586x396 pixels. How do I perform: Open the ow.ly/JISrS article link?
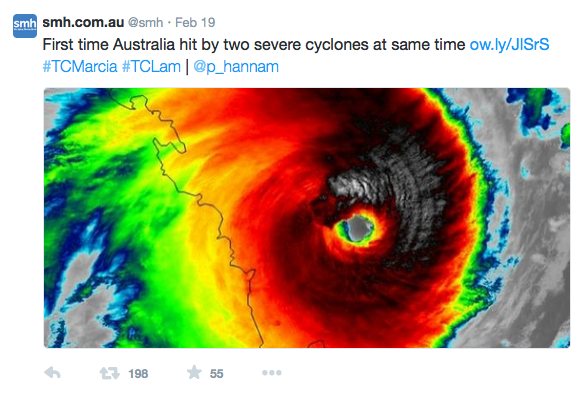pos(509,45)
